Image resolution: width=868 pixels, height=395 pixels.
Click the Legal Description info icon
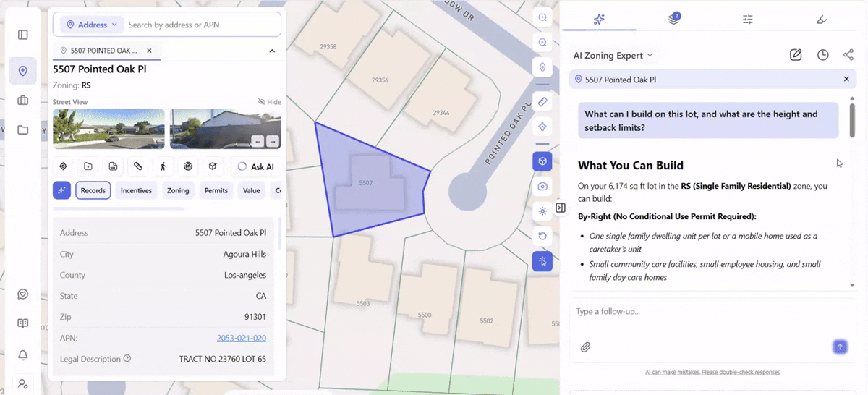pyautogui.click(x=127, y=358)
